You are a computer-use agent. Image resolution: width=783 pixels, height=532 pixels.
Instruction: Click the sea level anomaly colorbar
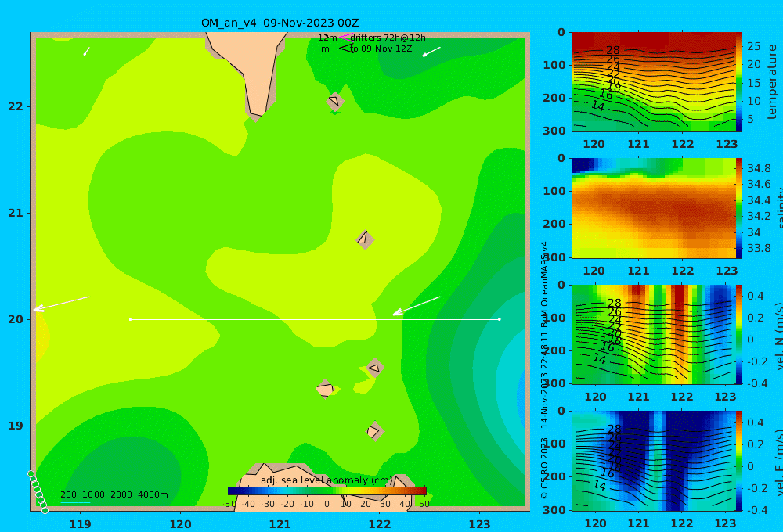pos(327,491)
